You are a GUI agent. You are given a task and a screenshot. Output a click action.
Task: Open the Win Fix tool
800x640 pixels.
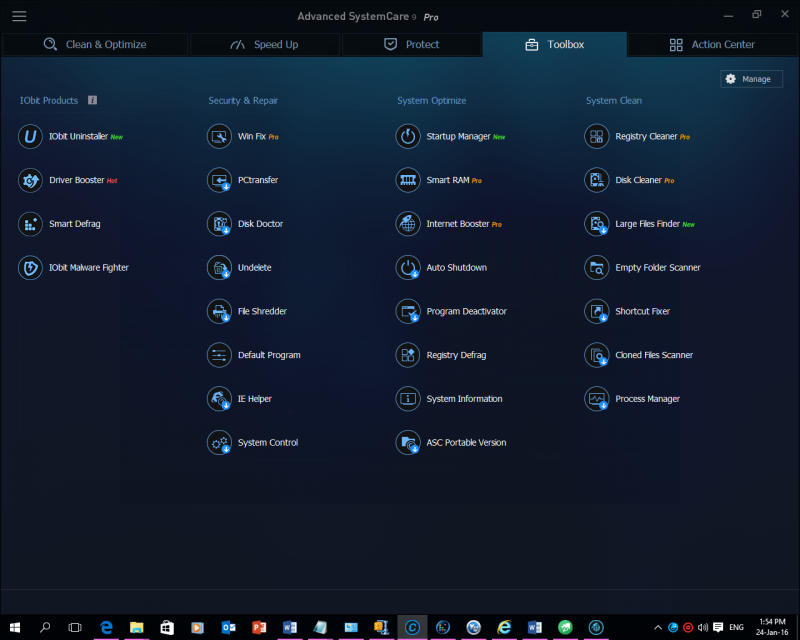pyautogui.click(x=243, y=137)
